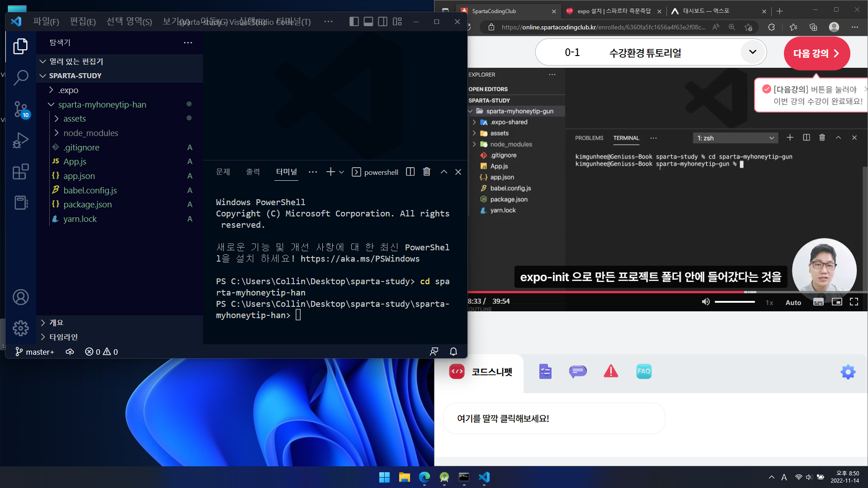Open the Run and Debug view
Screen dimensions: 868x488
(x=20, y=140)
